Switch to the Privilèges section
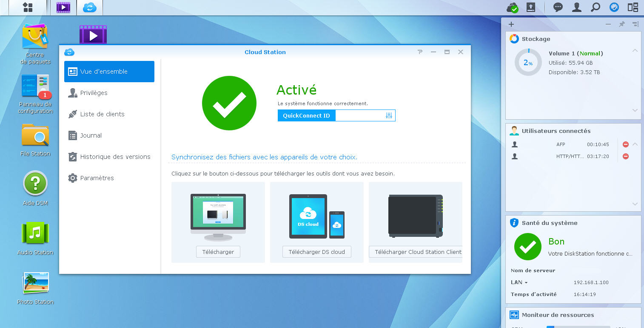 94,93
